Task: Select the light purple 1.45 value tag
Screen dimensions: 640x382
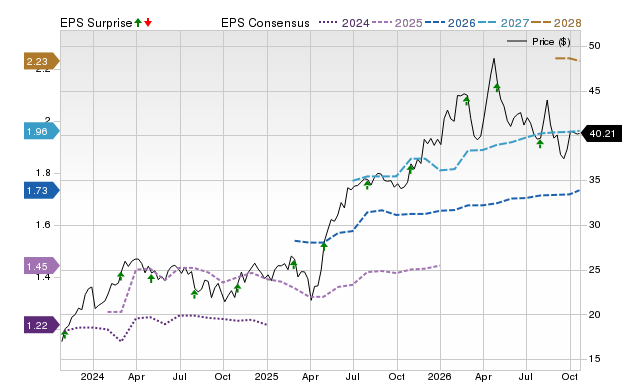Action: point(42,267)
